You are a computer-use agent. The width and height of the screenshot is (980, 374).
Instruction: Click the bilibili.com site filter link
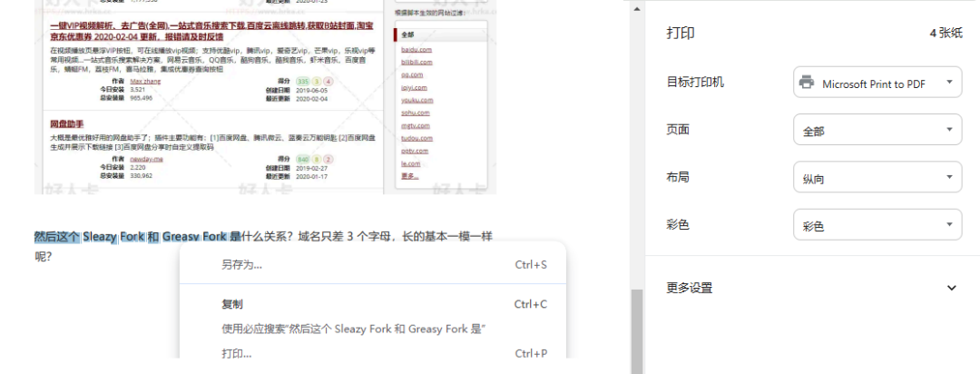coord(416,62)
